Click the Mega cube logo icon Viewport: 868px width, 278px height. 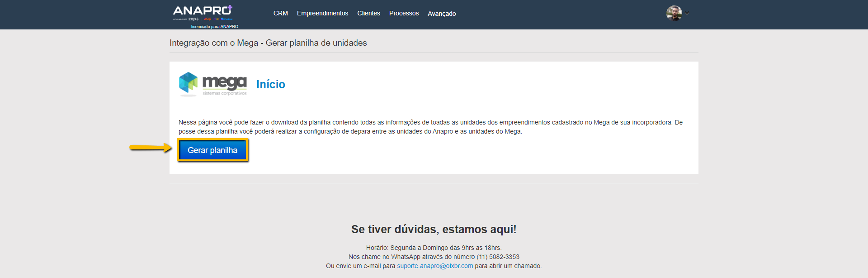[188, 83]
